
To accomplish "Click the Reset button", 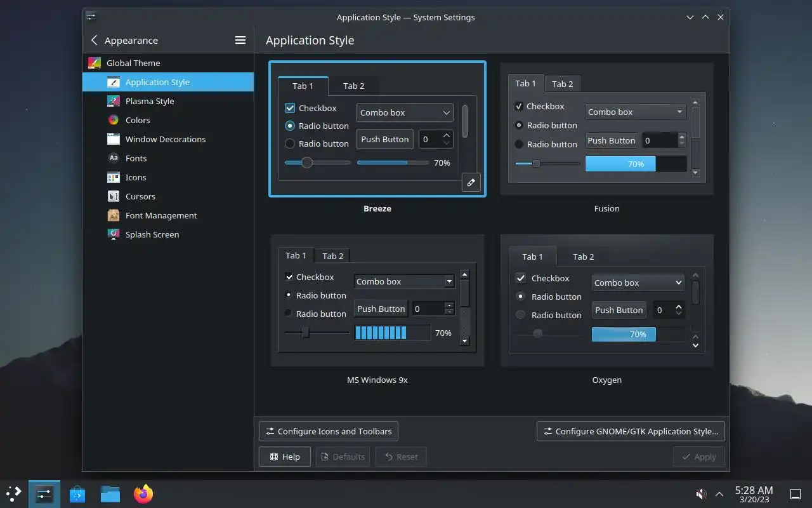I will tap(401, 457).
